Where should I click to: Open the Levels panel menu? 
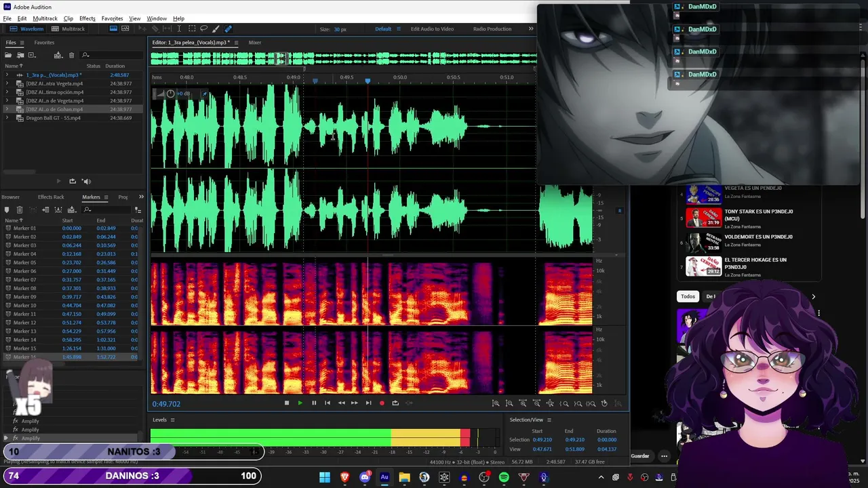172,420
